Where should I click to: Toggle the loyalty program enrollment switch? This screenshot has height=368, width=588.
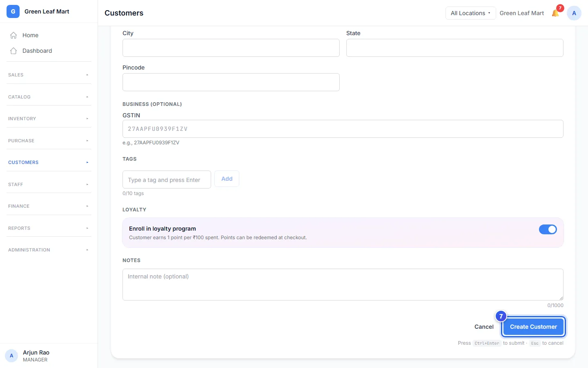pos(548,229)
